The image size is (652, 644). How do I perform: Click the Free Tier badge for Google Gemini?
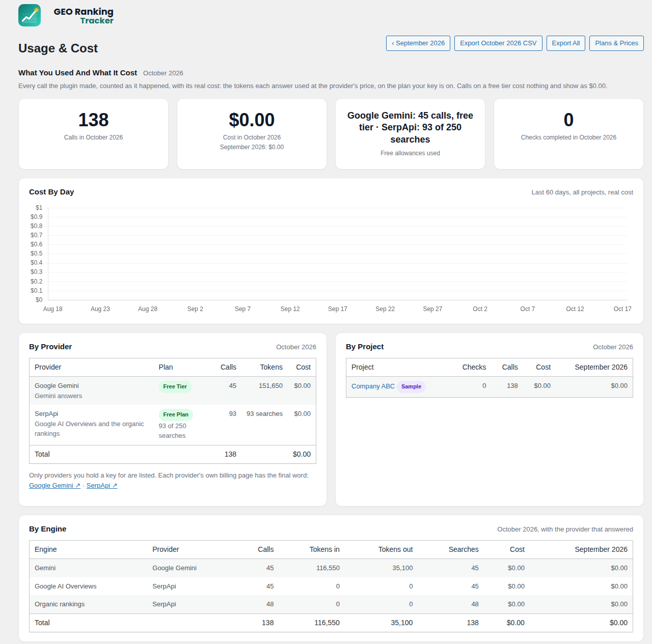[175, 386]
